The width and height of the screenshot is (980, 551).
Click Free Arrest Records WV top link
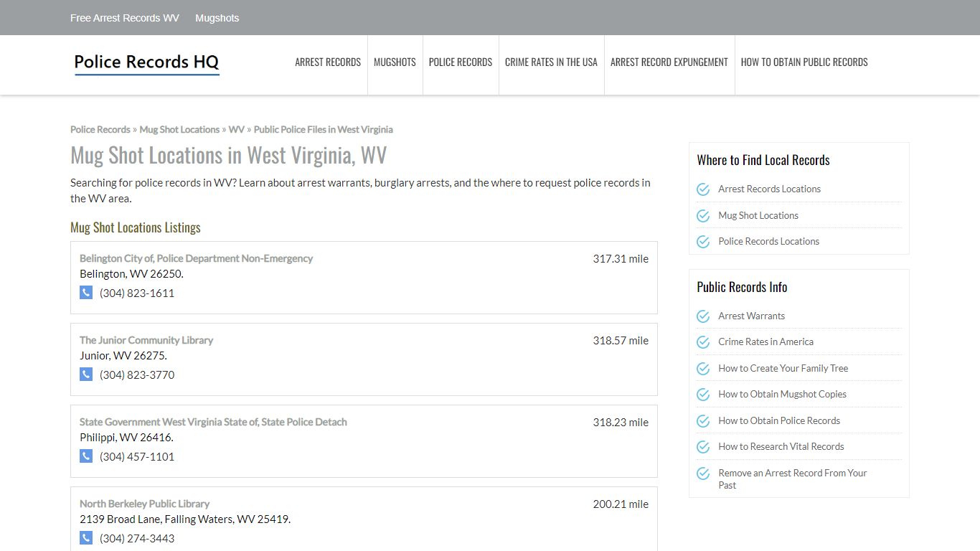(125, 18)
